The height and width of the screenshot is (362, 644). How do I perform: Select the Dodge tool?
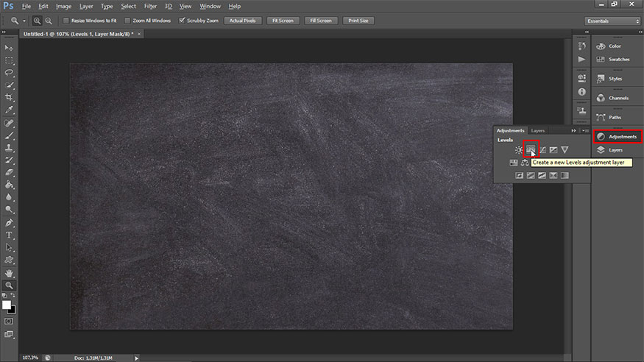point(9,209)
